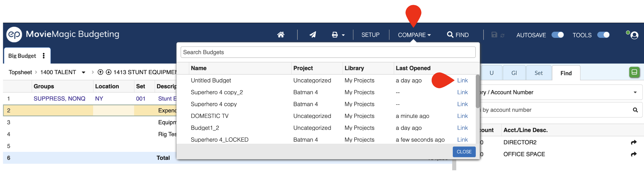Screen dimensions: 644x175
Task: Click Link for DOMESTIC TV
Action: [x=462, y=116]
